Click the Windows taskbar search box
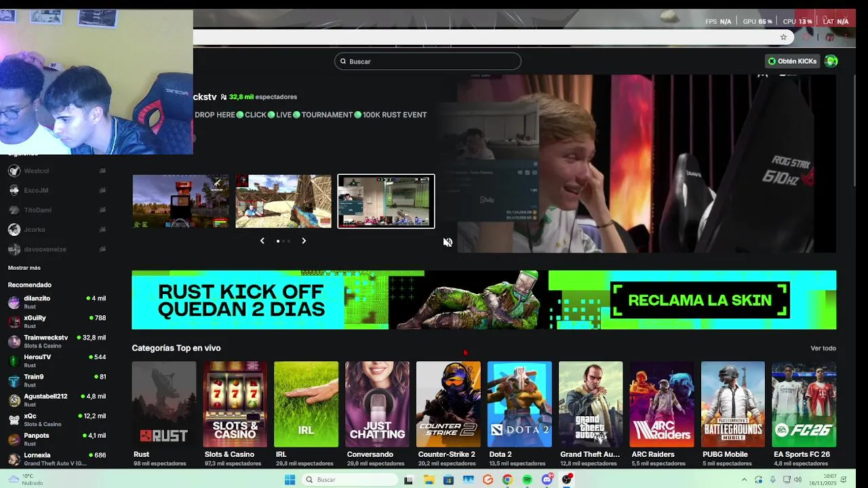The height and width of the screenshot is (488, 868). coord(349,480)
